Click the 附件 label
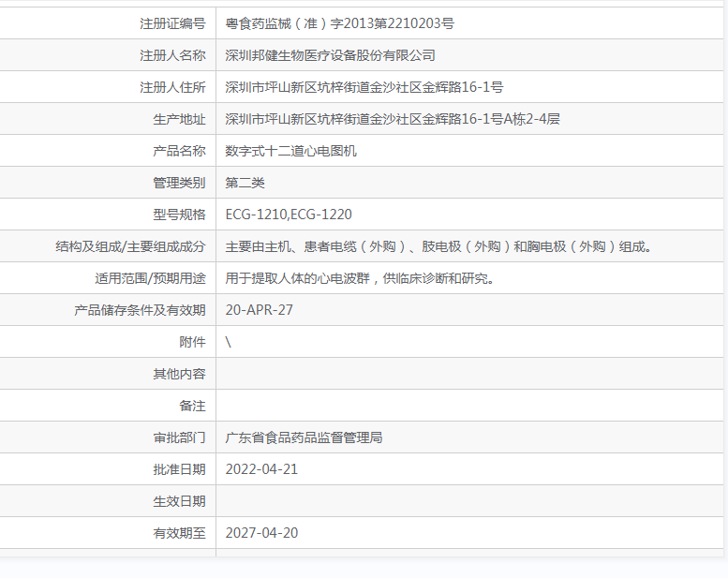Image resolution: width=728 pixels, height=578 pixels. (192, 342)
